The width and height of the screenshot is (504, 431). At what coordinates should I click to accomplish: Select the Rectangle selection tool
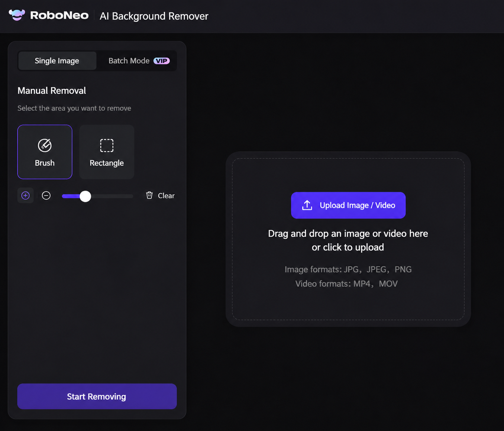coord(107,152)
